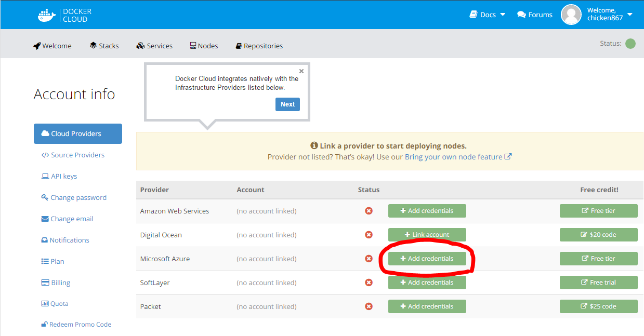The image size is (644, 336).
Task: Open the chicken867 user account dropdown
Action: [609, 15]
